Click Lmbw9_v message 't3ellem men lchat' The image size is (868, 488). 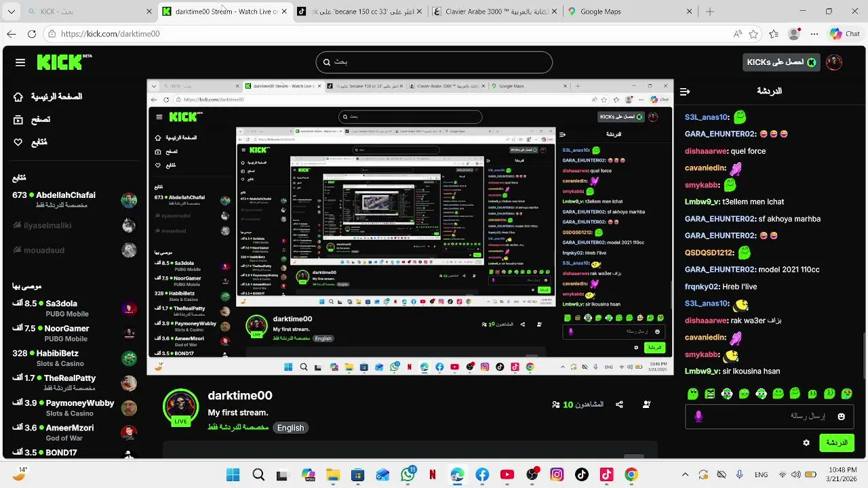coord(753,202)
